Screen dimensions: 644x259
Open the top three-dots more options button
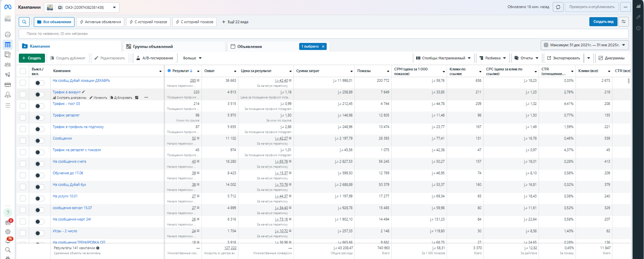point(626,7)
